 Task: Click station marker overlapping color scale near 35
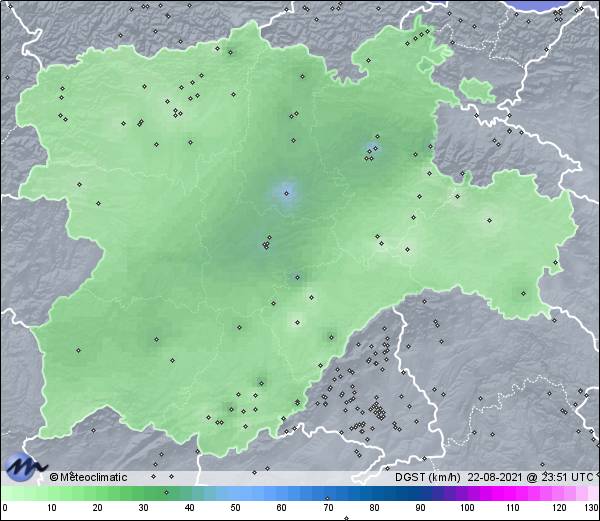166,492
